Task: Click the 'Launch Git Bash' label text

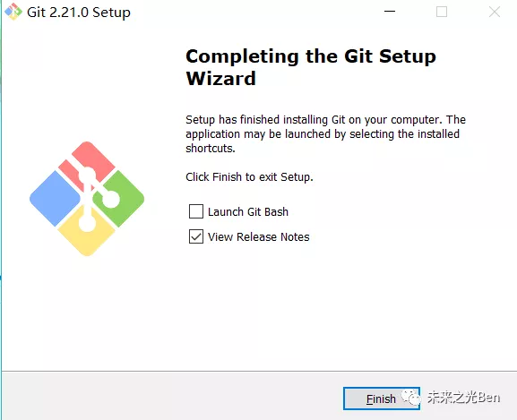Action: pyautogui.click(x=248, y=212)
